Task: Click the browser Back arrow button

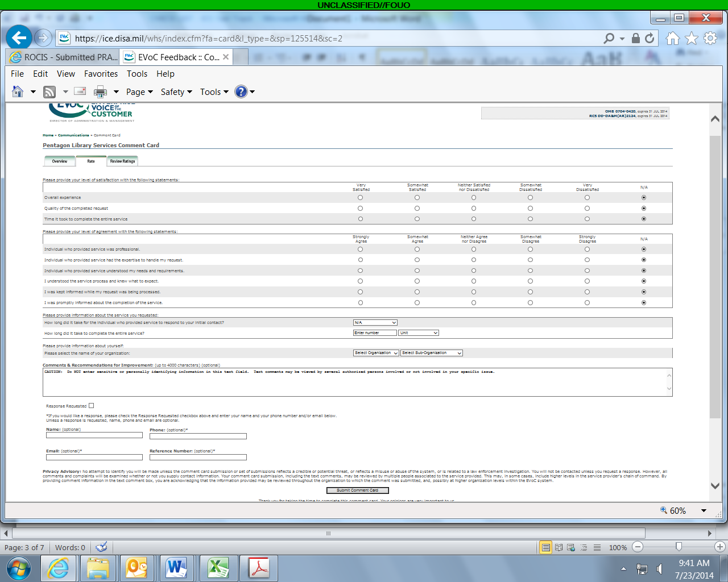Action: pyautogui.click(x=19, y=38)
